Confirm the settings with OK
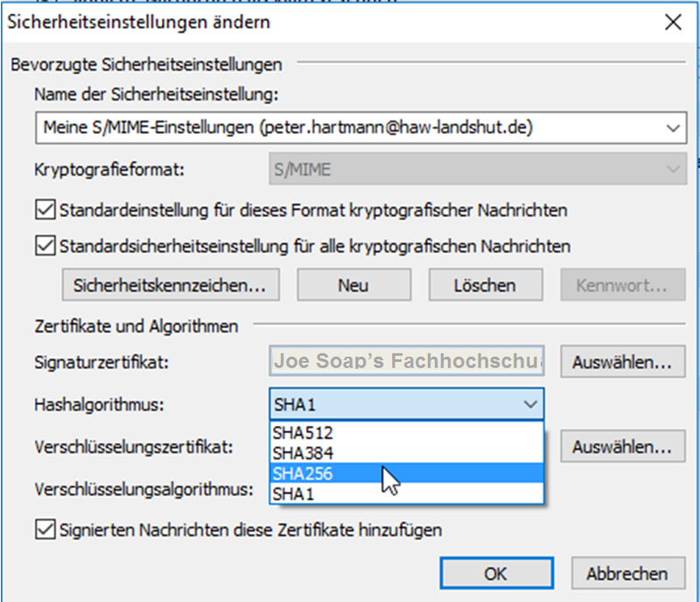This screenshot has height=602, width=700. pyautogui.click(x=495, y=574)
